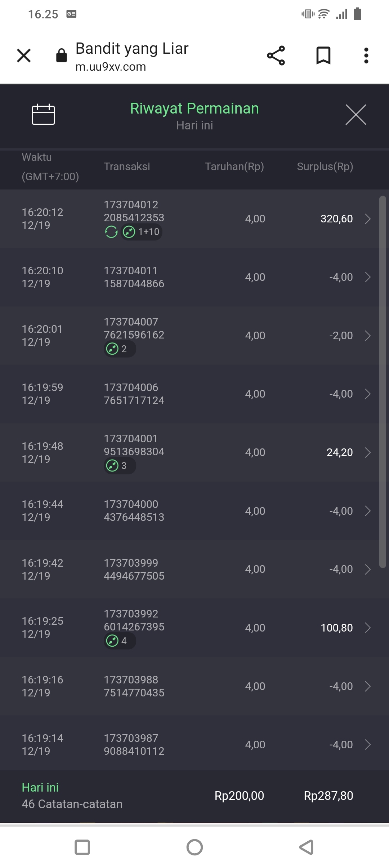Open the browser three-dot overflow menu

tap(366, 56)
